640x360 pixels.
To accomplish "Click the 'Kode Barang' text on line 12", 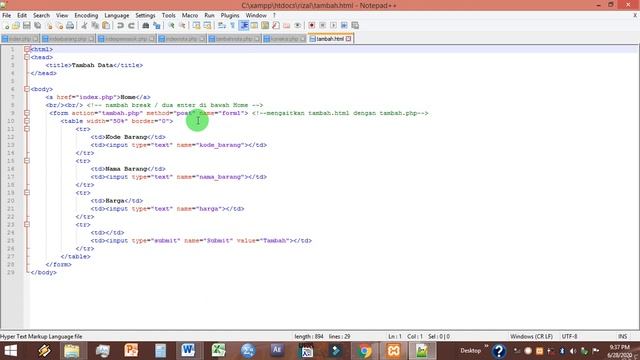I will tap(126, 137).
